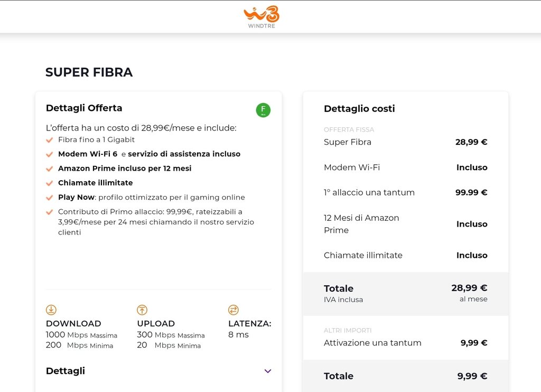Click the checkmark beside Modem Wi-Fi 6
541x392 pixels.
pos(49,154)
